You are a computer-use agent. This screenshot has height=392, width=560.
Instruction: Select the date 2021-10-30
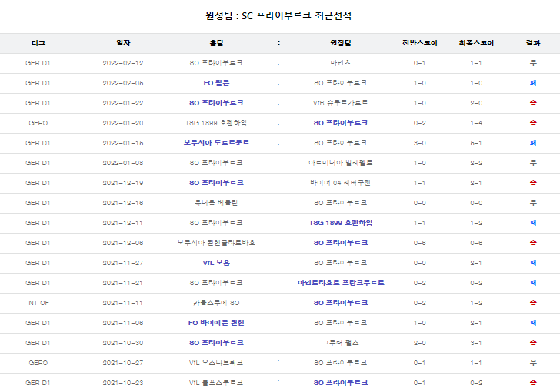123,343
